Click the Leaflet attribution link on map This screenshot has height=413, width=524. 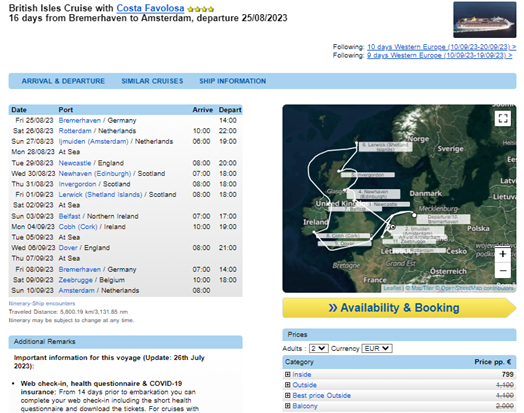point(392,288)
